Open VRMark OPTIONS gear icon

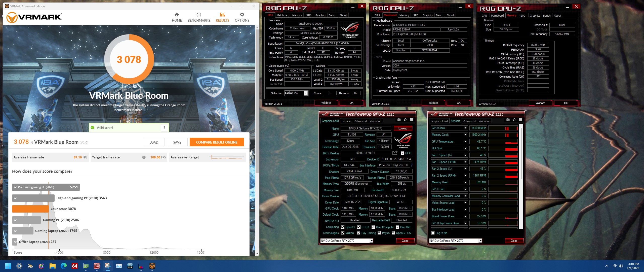coord(242,15)
